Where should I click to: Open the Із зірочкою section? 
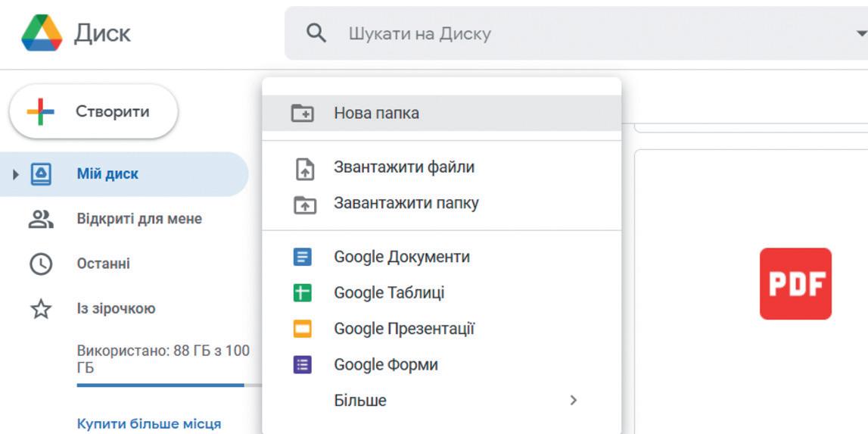coord(124,309)
